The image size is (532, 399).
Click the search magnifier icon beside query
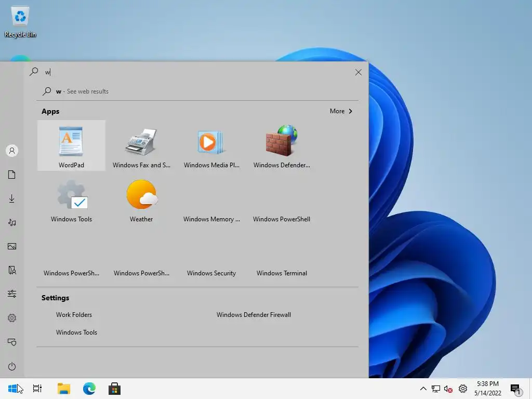34,72
